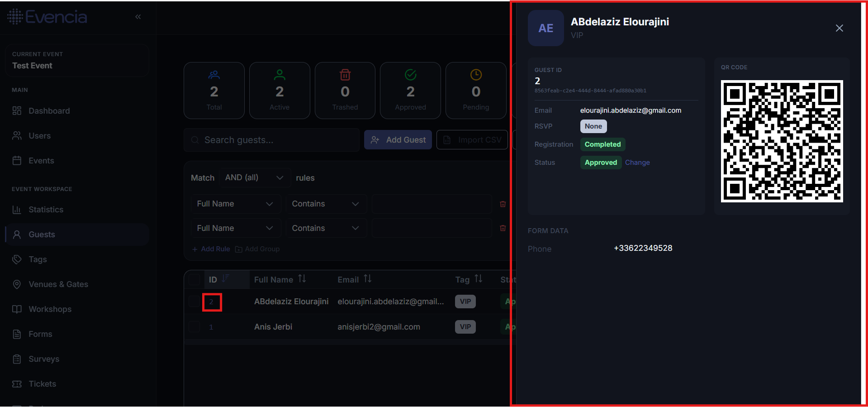Click the first rule's value input field
This screenshot has width=868, height=407.
pyautogui.click(x=432, y=204)
